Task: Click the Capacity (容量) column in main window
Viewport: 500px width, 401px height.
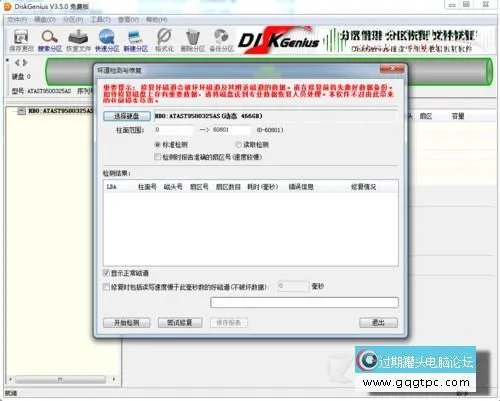Action: click(458, 116)
